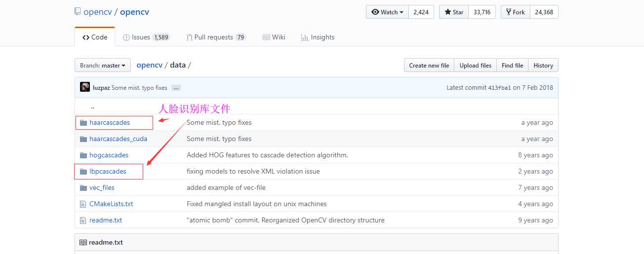Click '2 years ago' timestamp for lbpcascades
Image resolution: width=644 pixels, height=254 pixels.
pos(535,171)
